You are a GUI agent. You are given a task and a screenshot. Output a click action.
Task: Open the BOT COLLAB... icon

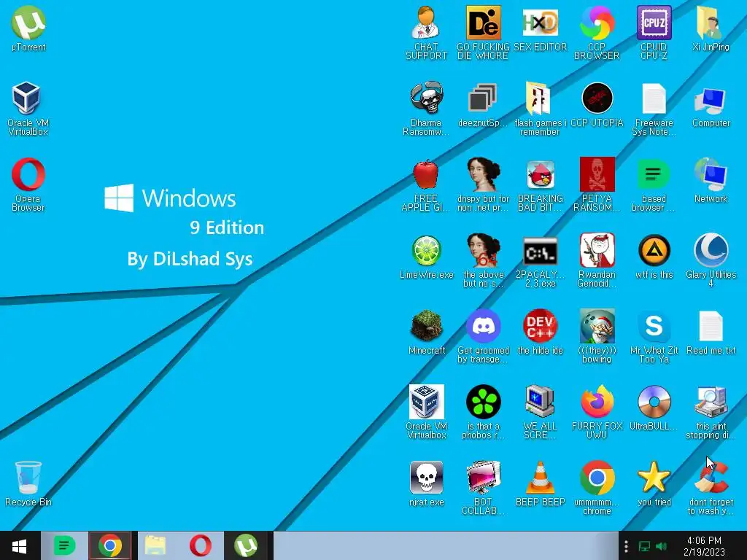(483, 478)
